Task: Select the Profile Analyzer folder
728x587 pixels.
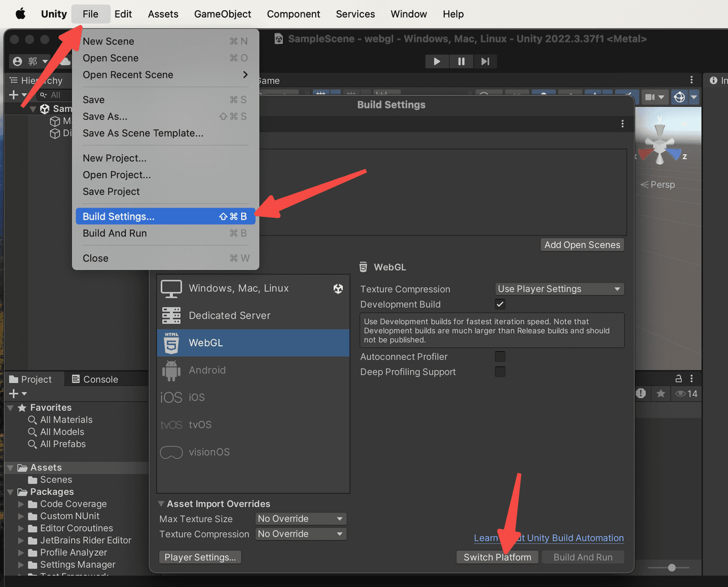Action: (73, 552)
